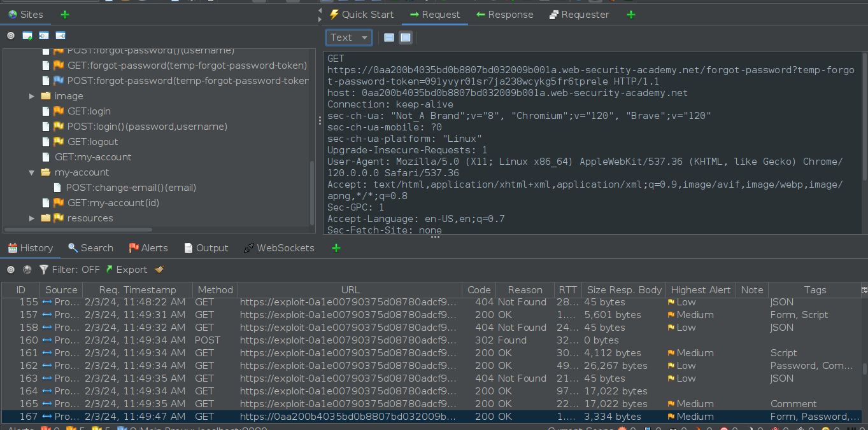Click the export context icon in Sites toolbar
The height and width of the screenshot is (430, 868).
[x=60, y=36]
